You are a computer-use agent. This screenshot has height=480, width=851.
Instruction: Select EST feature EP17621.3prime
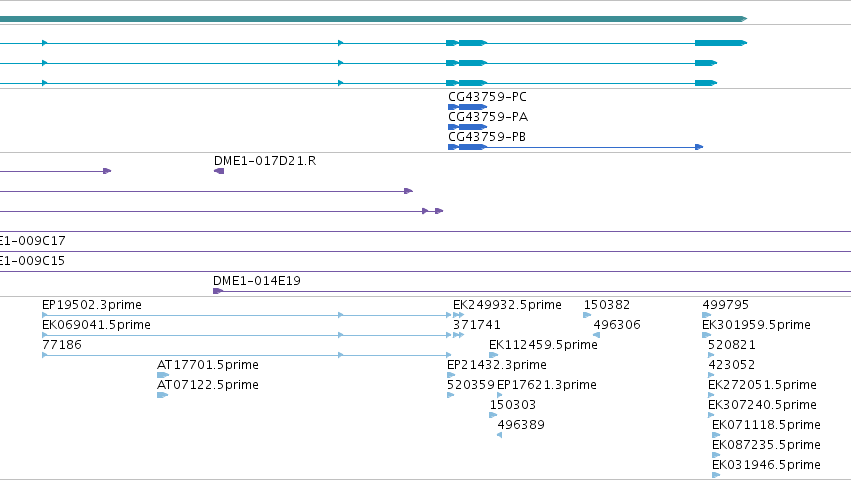click(547, 385)
